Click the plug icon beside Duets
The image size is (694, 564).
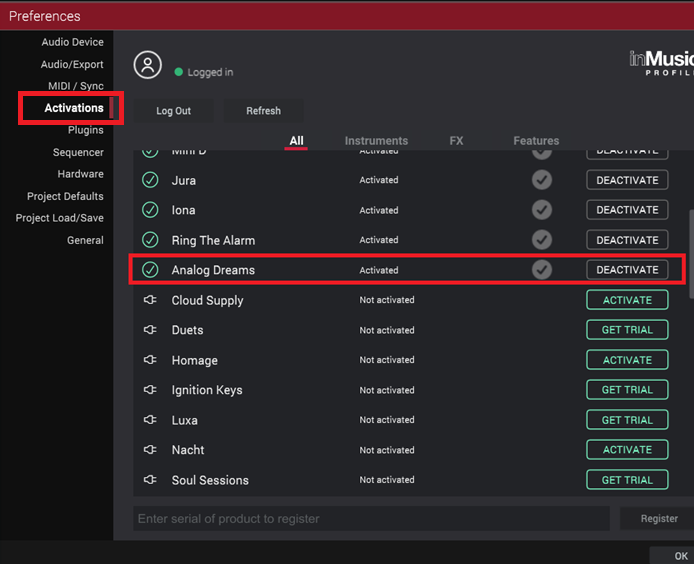150,330
